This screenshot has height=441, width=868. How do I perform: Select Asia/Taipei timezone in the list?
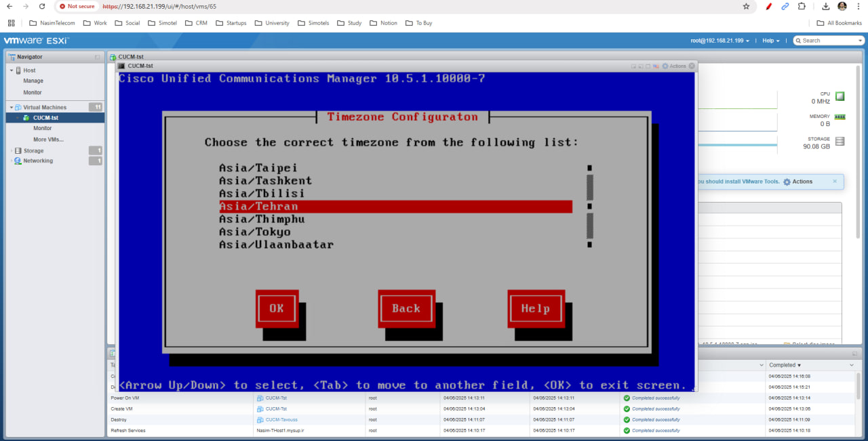[x=258, y=167]
